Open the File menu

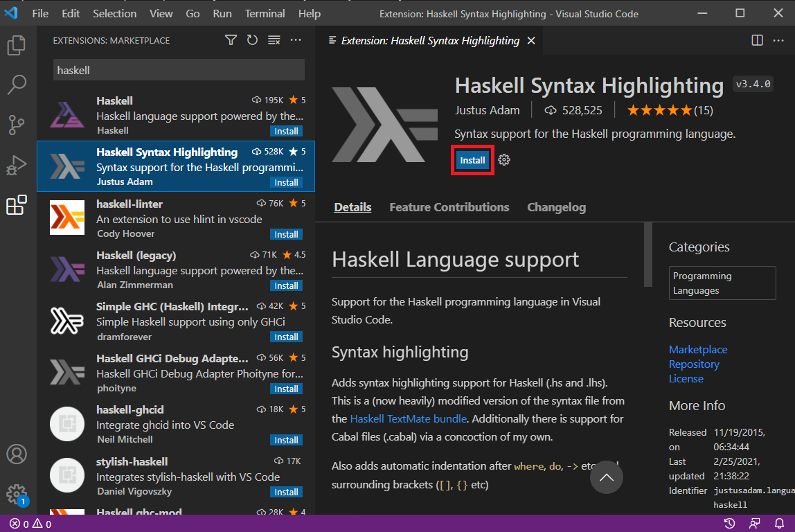point(40,14)
